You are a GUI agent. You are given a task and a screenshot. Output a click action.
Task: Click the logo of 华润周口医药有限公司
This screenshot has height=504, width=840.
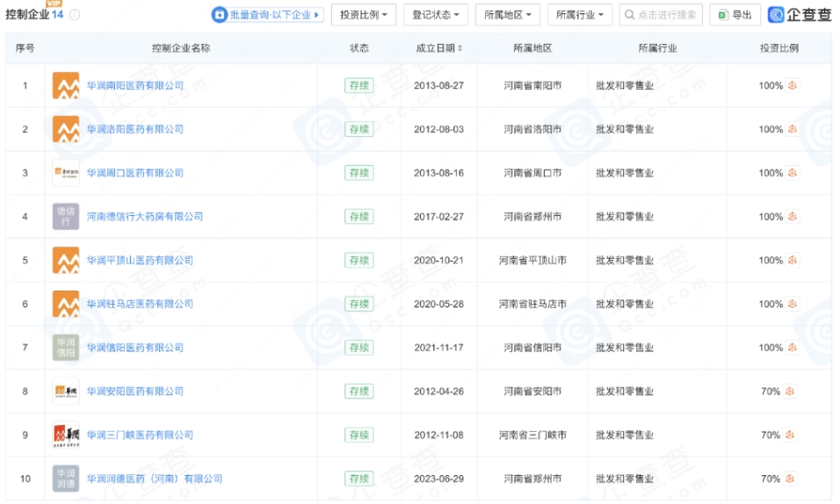click(x=66, y=173)
